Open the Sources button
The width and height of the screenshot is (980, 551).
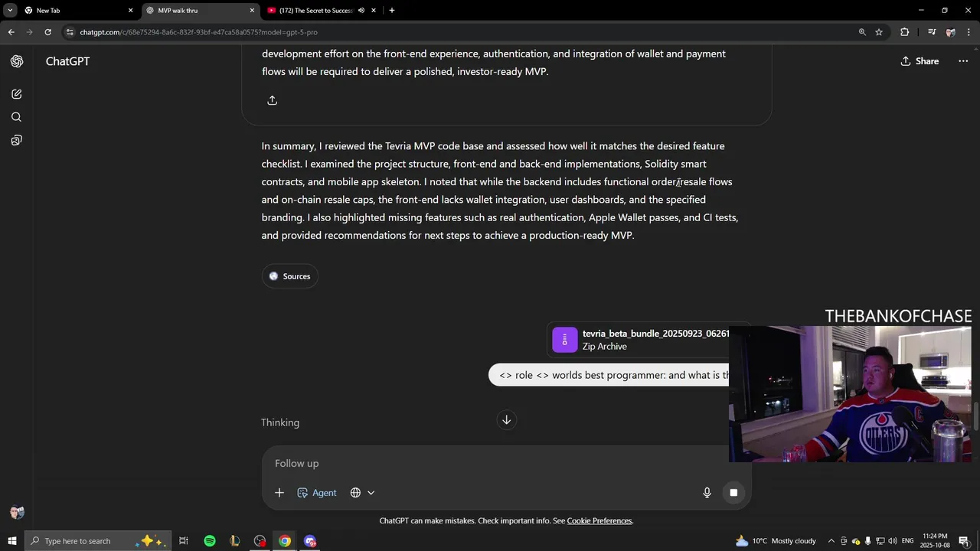pyautogui.click(x=289, y=276)
